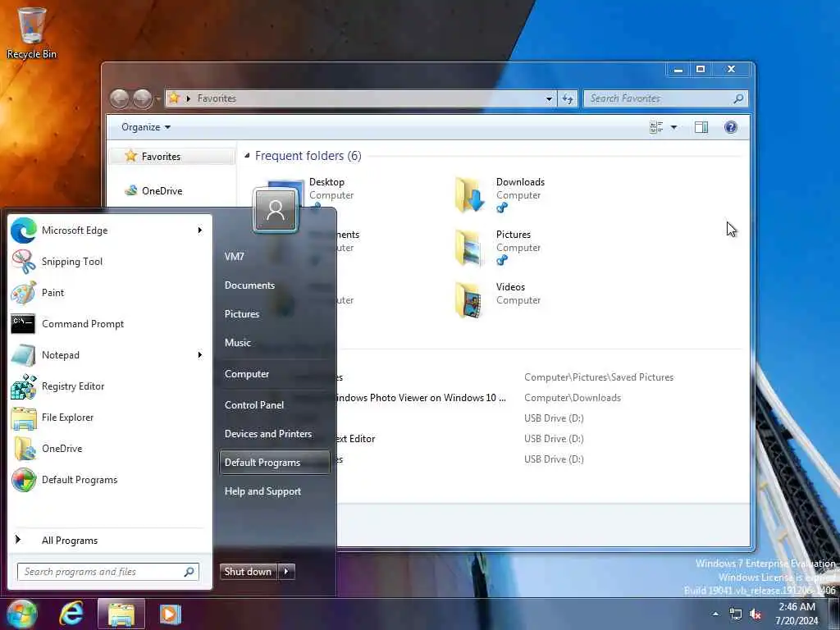The image size is (840, 630).
Task: Expand Notepad jump list arrow
Action: point(200,354)
